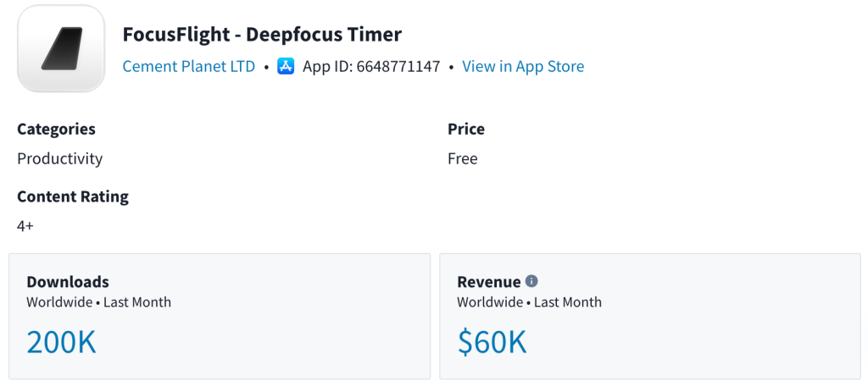Click the App ID 6648771147 text
This screenshot has height=387, width=868.
(371, 66)
